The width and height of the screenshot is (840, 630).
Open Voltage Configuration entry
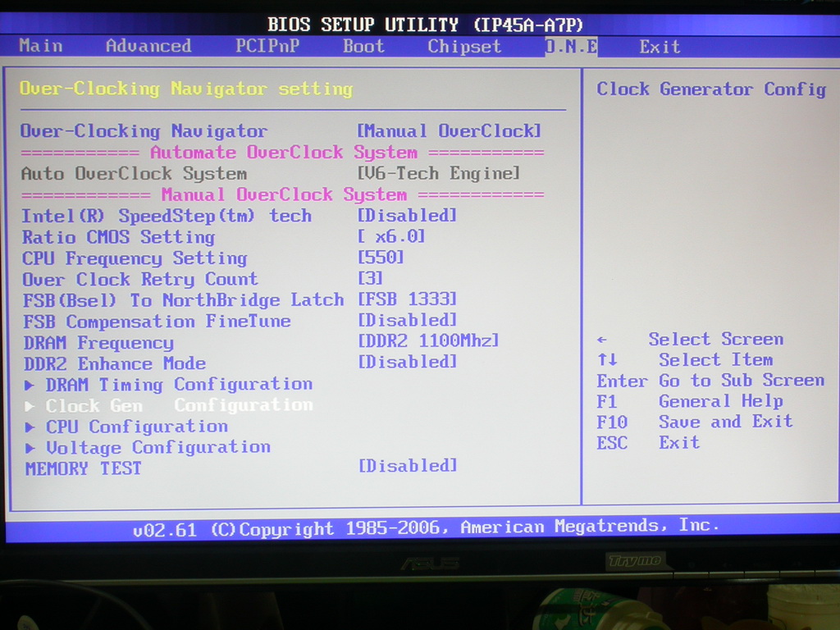158,448
